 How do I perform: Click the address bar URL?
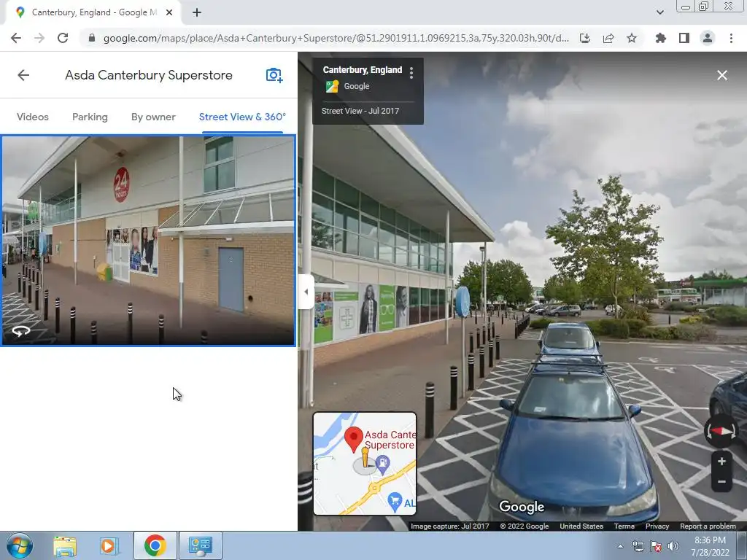click(336, 38)
